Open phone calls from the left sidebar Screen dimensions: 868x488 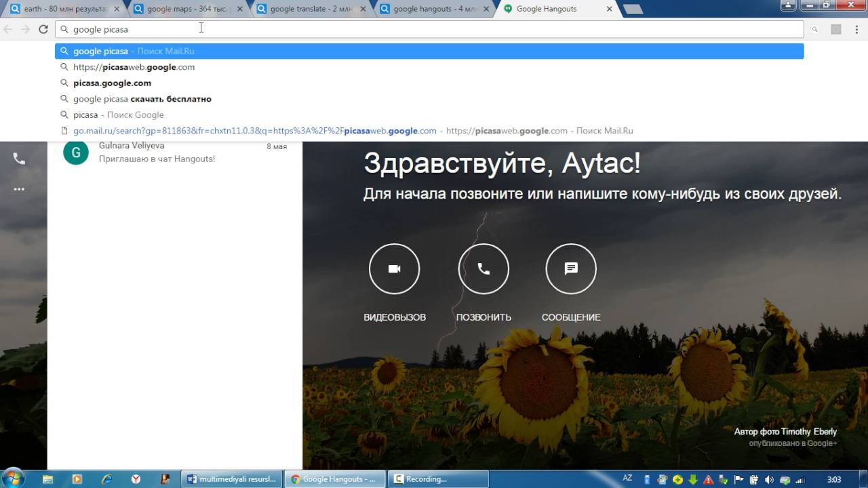(19, 159)
